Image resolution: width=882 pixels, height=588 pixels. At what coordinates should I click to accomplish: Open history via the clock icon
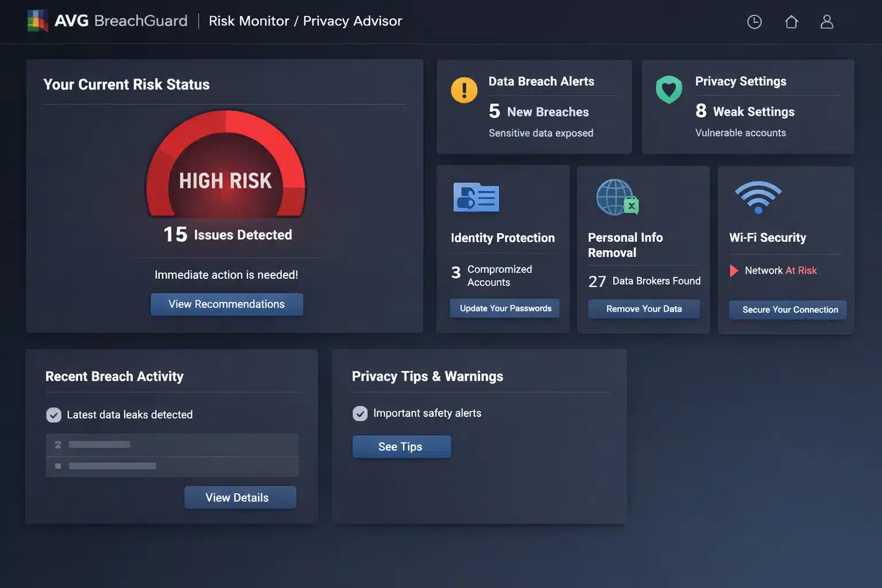pos(754,21)
